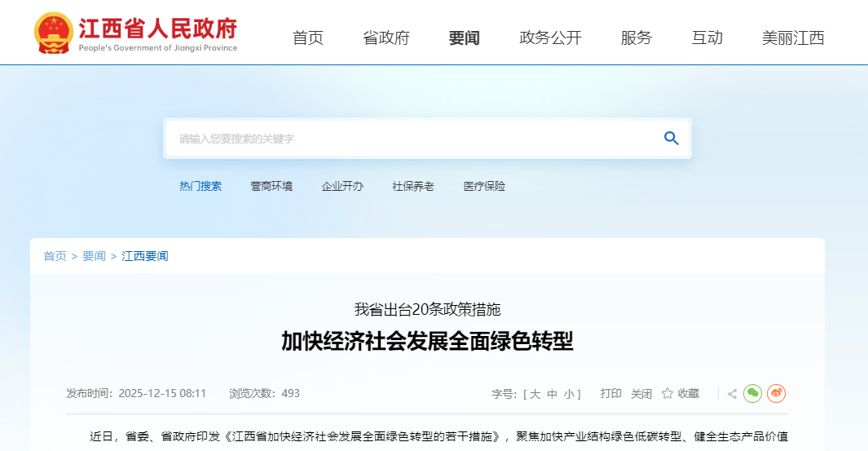
Task: Share the article via Weibo icon
Action: pyautogui.click(x=777, y=394)
